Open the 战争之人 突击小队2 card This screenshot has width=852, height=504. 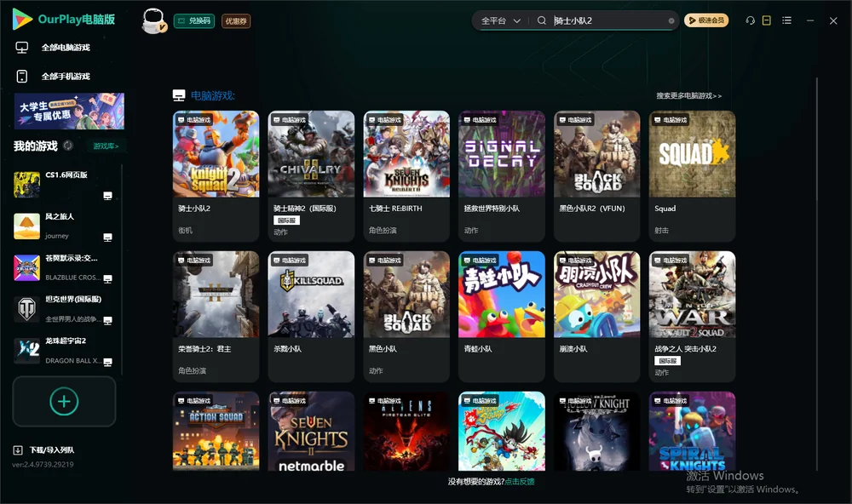pyautogui.click(x=692, y=317)
